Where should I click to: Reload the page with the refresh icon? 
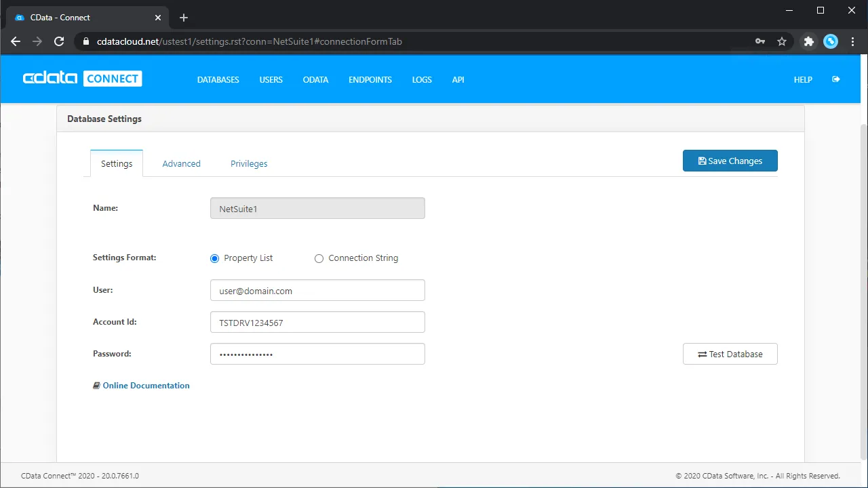[x=59, y=41]
